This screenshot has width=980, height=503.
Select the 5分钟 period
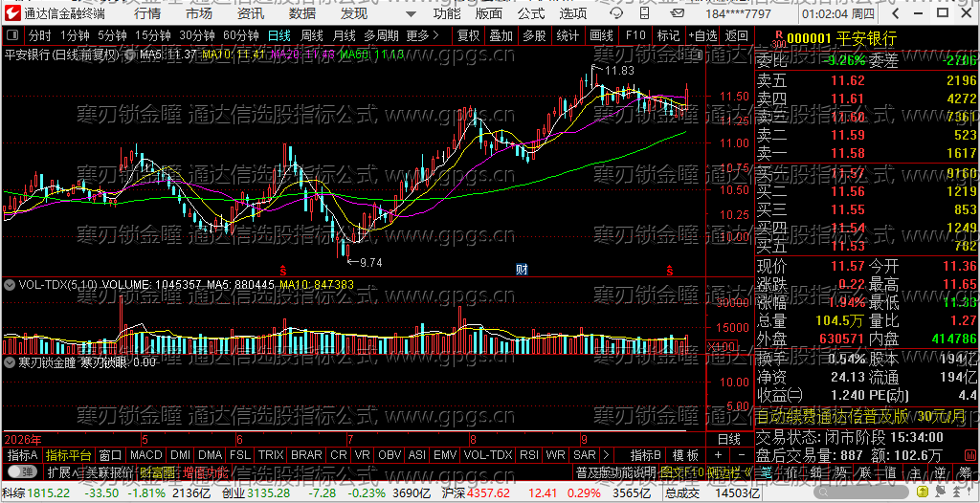[x=113, y=35]
